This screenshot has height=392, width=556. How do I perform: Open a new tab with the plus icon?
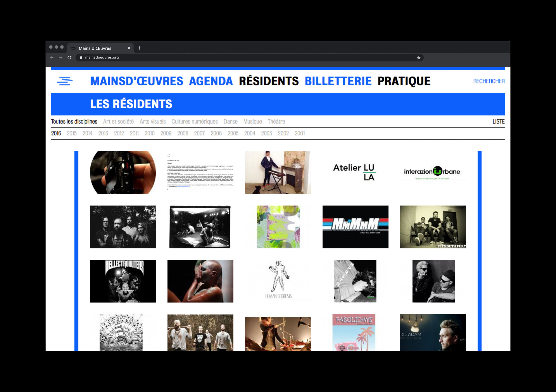139,48
